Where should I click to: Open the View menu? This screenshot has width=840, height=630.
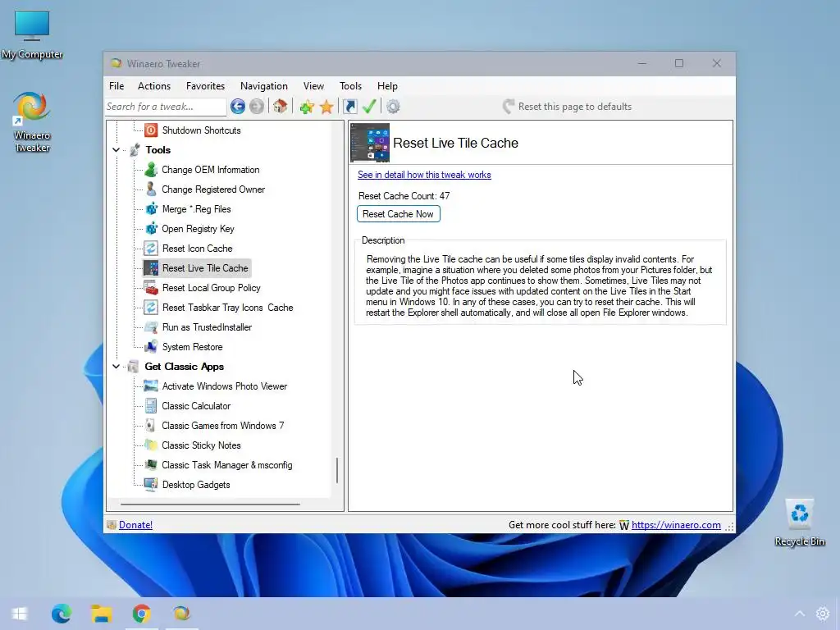click(313, 85)
